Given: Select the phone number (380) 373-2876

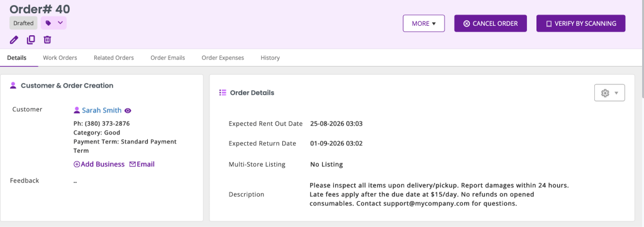Looking at the screenshot, I should click(108, 123).
